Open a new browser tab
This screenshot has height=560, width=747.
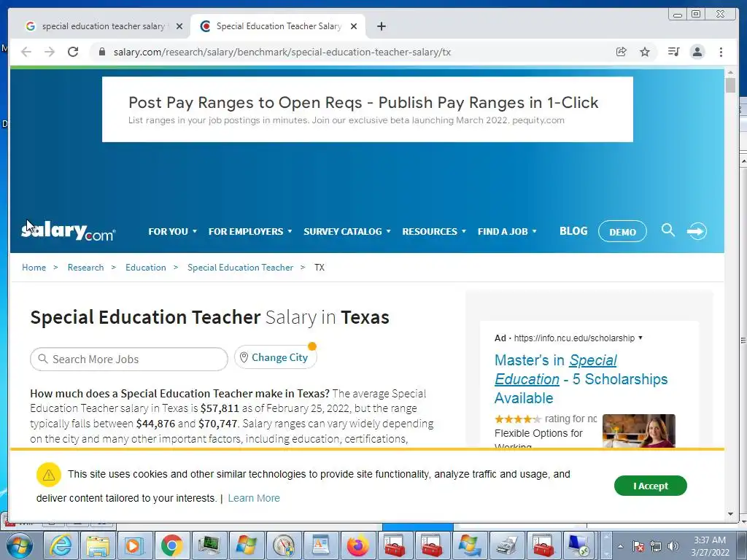point(381,26)
